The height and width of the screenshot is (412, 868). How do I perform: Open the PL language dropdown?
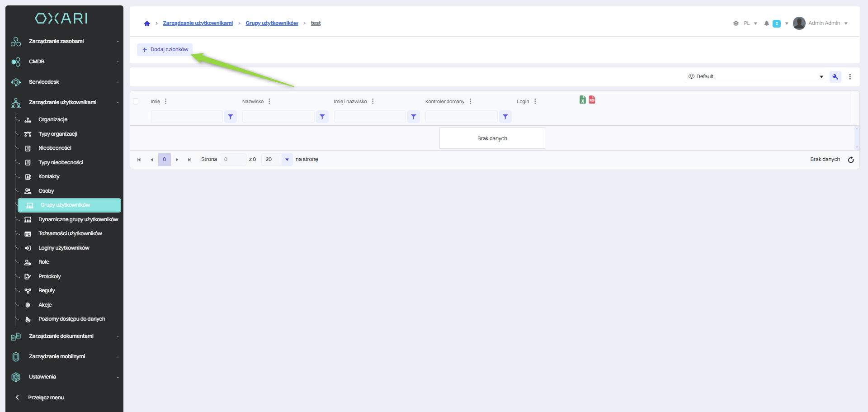pos(750,24)
